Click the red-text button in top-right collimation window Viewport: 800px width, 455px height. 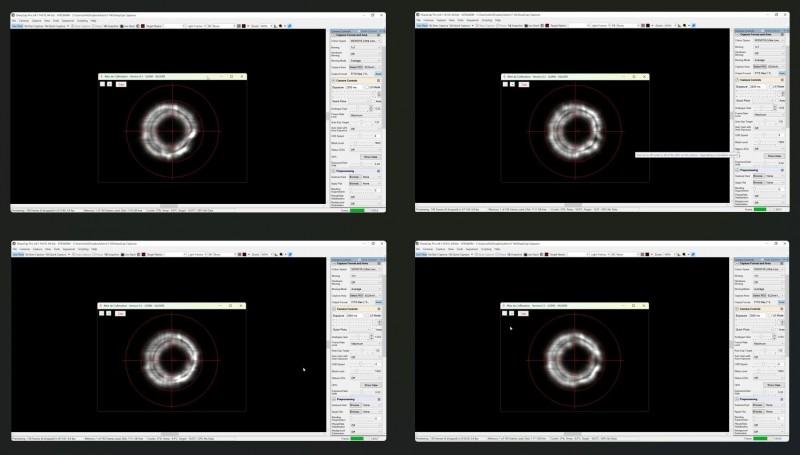tap(524, 84)
